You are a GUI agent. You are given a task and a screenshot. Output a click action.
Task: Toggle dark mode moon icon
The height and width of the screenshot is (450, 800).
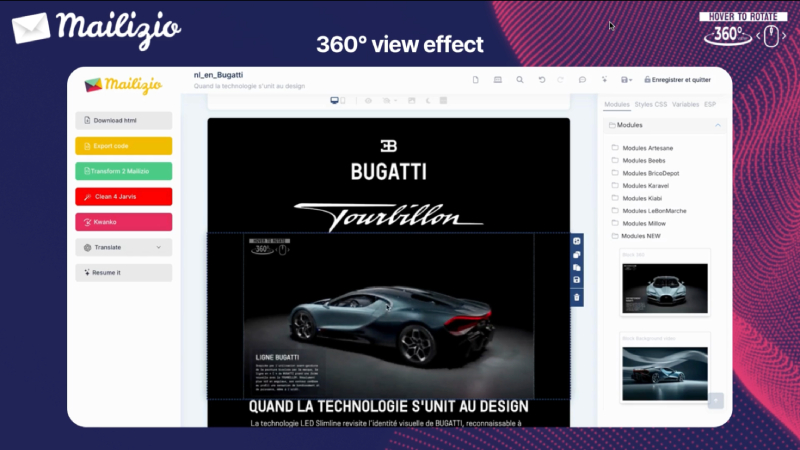click(428, 101)
